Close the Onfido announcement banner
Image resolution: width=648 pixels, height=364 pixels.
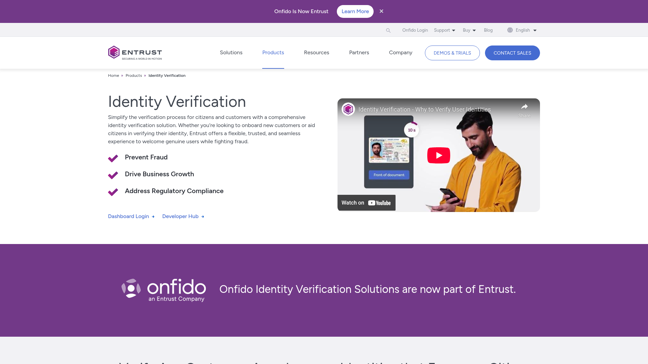(x=381, y=12)
